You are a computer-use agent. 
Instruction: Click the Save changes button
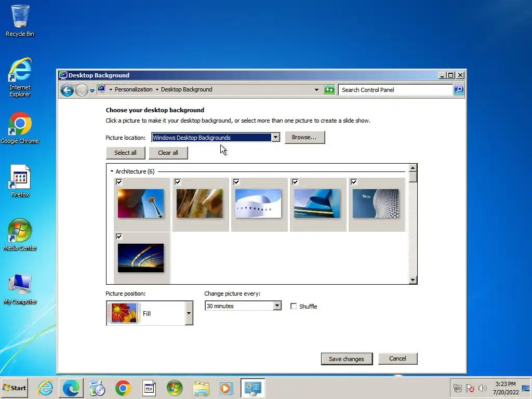coord(347,359)
